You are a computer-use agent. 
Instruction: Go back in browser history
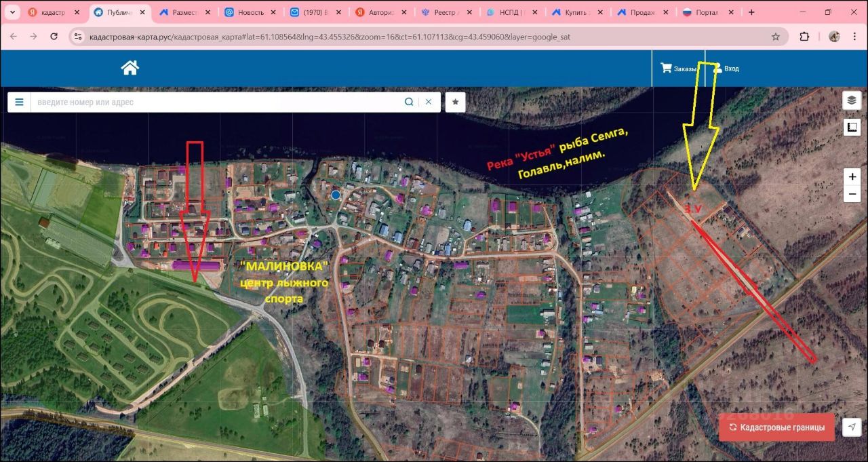tap(14, 37)
